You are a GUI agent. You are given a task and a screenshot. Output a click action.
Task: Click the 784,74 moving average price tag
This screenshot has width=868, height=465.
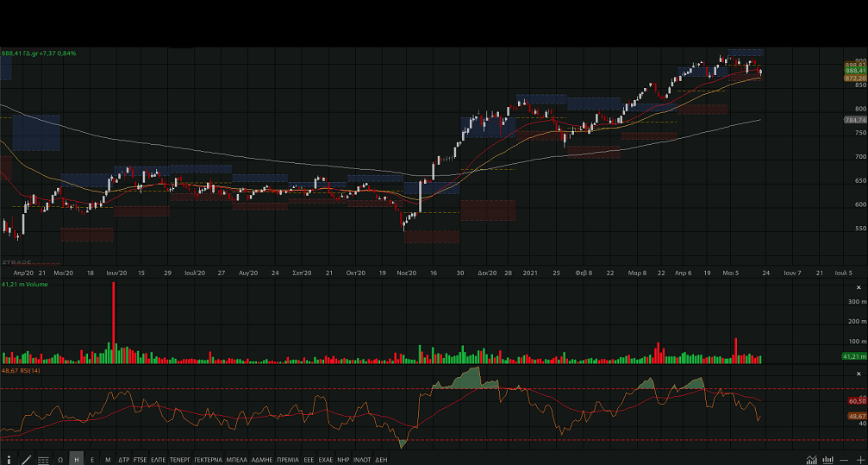click(855, 120)
